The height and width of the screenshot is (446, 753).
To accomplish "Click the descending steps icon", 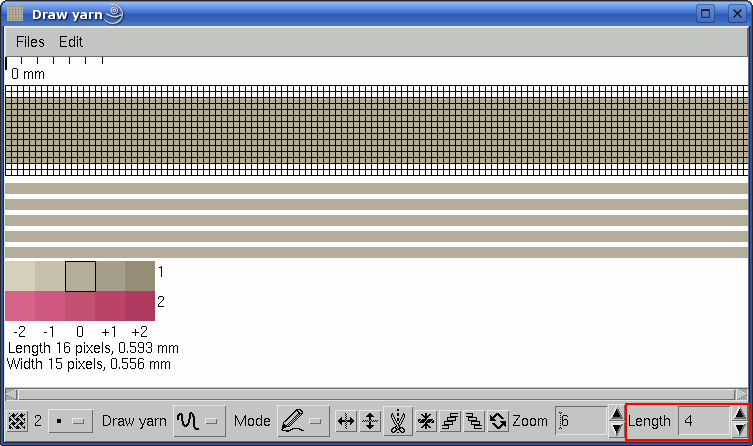I will [474, 421].
